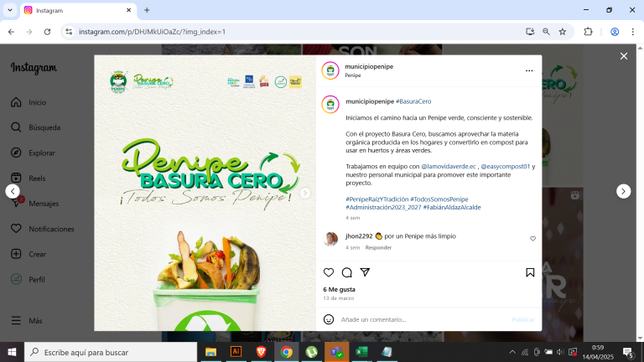Bookmark this page with Chrome star icon
The image size is (644, 362).
coord(563,32)
